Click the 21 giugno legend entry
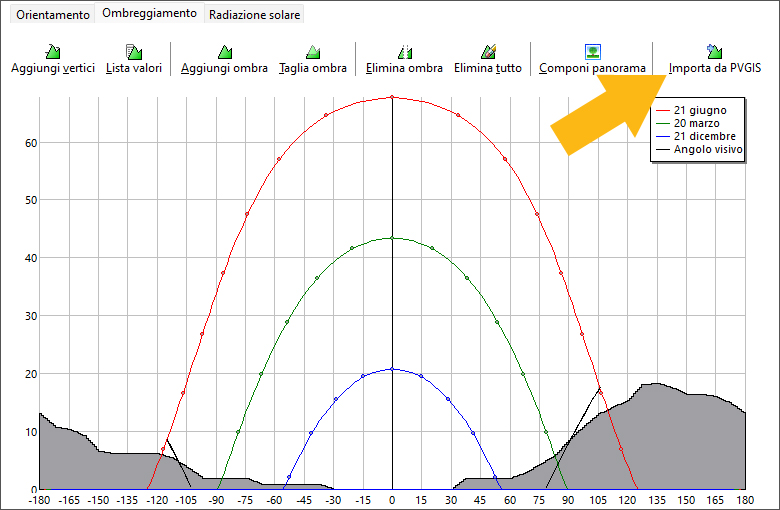The height and width of the screenshot is (510, 780). [692, 110]
